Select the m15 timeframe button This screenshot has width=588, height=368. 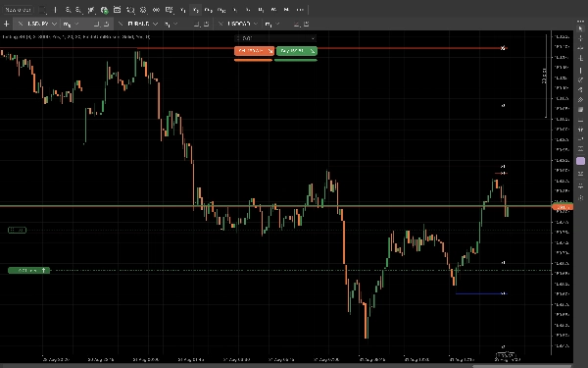(209, 10)
